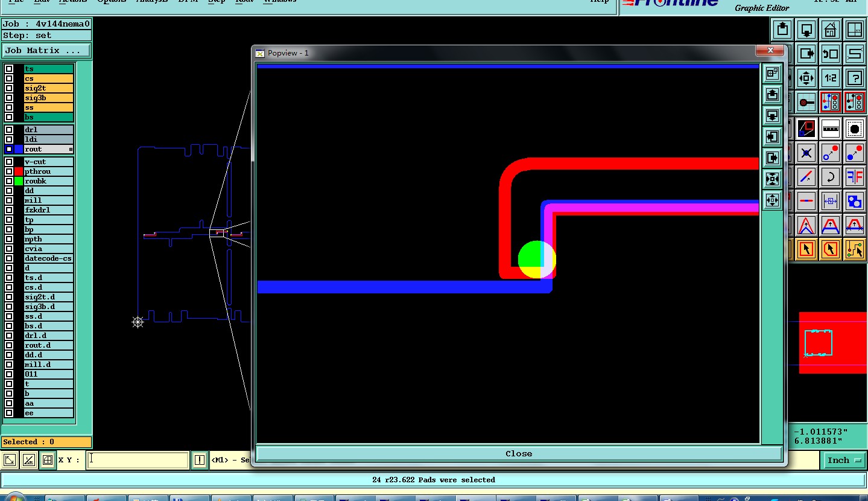This screenshot has width=868, height=501.
Task: Click the S-shaped path icon
Action: (855, 54)
